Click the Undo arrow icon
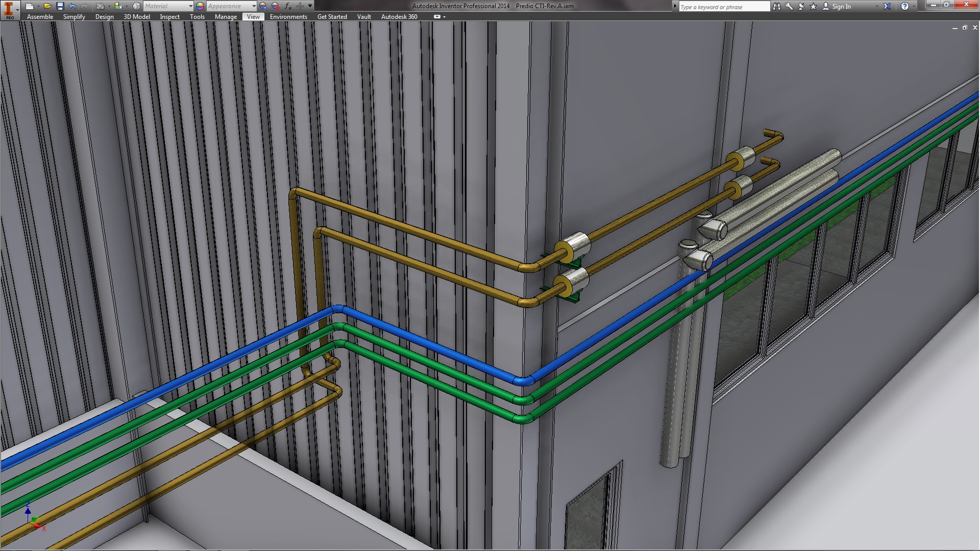The width and height of the screenshot is (980, 551). [x=72, y=6]
